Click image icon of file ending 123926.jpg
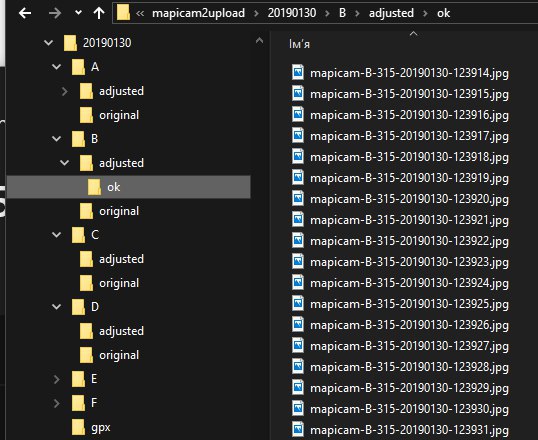538x440 pixels. [298, 324]
